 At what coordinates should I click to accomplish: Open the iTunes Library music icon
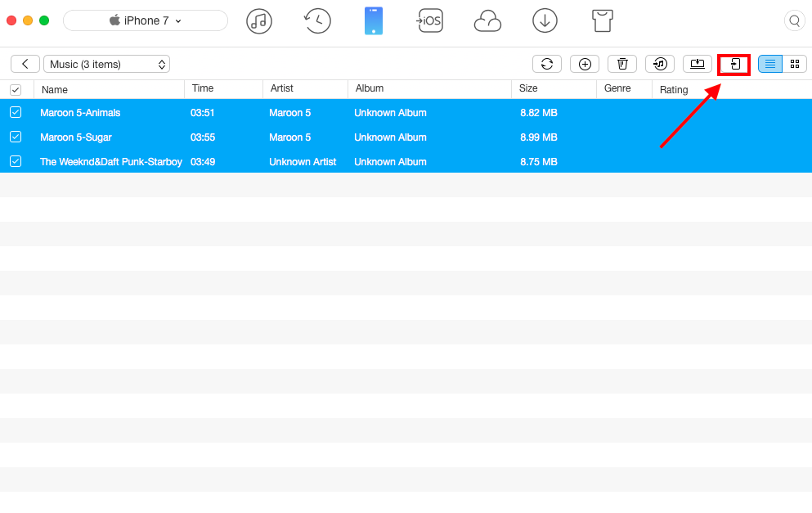(259, 21)
